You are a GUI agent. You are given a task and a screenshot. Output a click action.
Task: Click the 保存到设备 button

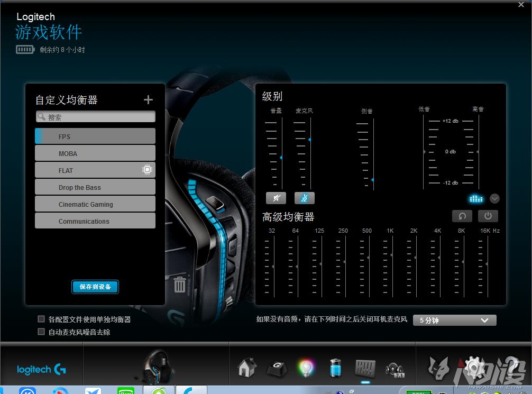(95, 286)
